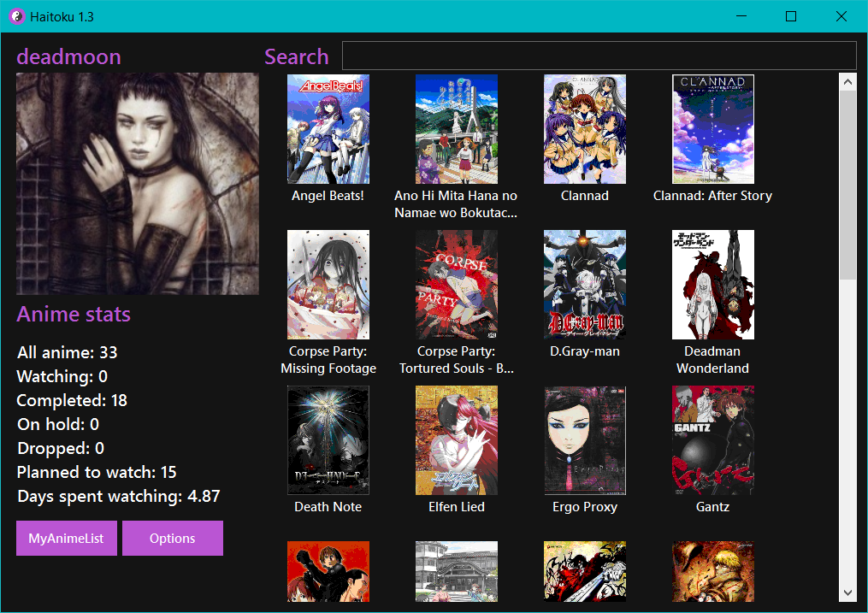Maximize the Haitoku window
The height and width of the screenshot is (613, 868).
coord(791,16)
